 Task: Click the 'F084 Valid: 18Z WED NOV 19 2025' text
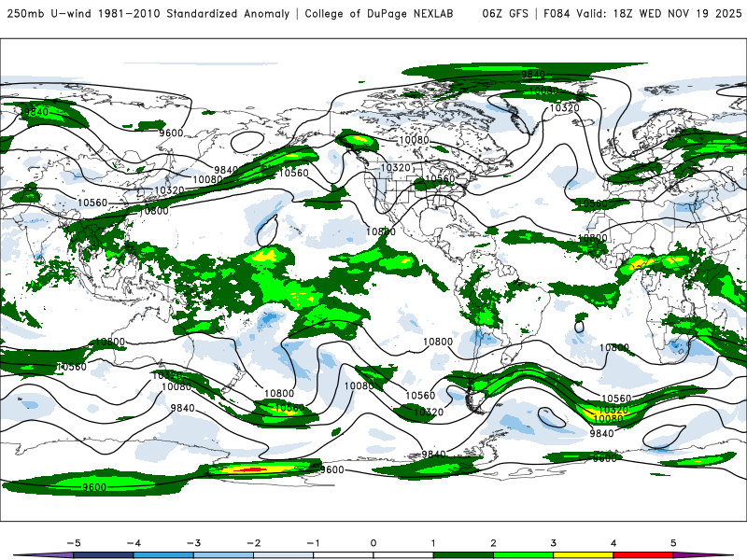pos(642,14)
